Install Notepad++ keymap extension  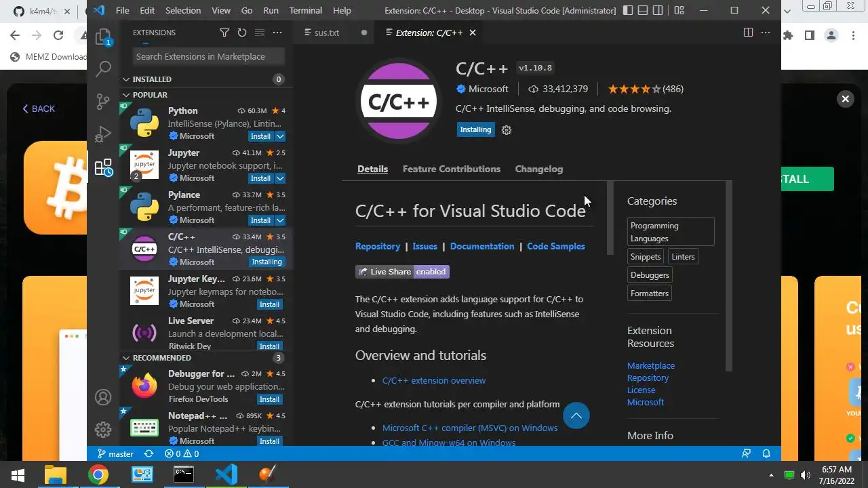tap(269, 441)
